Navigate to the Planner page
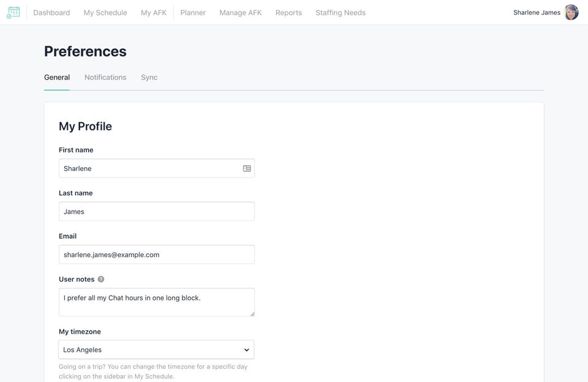This screenshot has width=588, height=382. (x=193, y=12)
